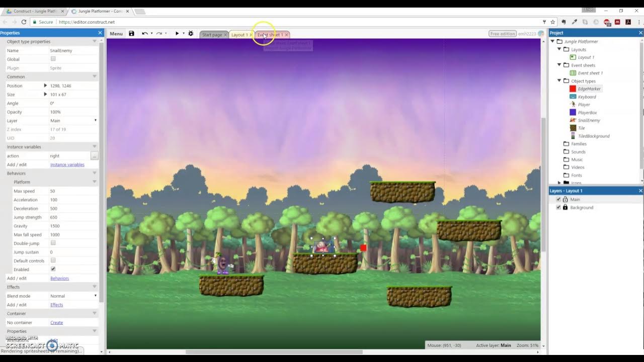Select the PlayerBox blue object icon

pyautogui.click(x=573, y=113)
